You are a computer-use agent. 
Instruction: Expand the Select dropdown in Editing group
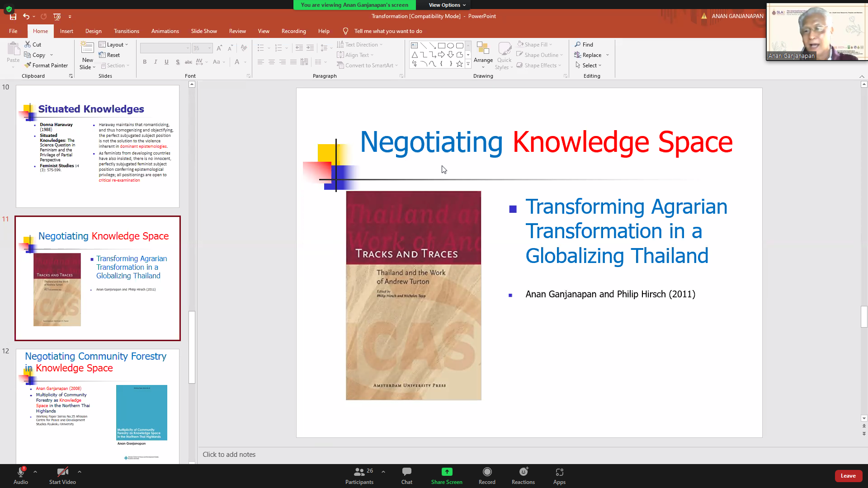coord(590,66)
